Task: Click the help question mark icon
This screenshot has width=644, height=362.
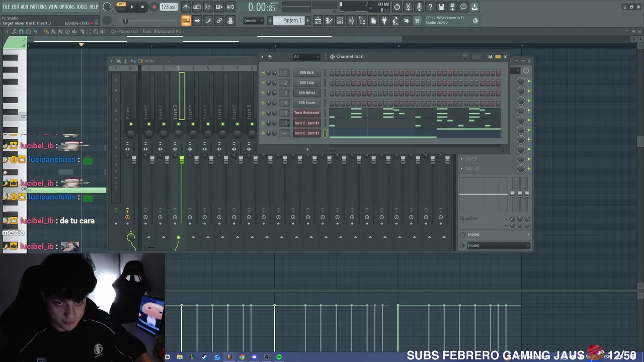Action: (x=430, y=7)
